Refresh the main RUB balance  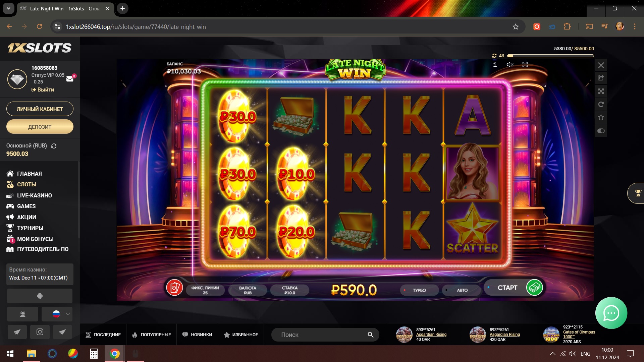tap(54, 146)
